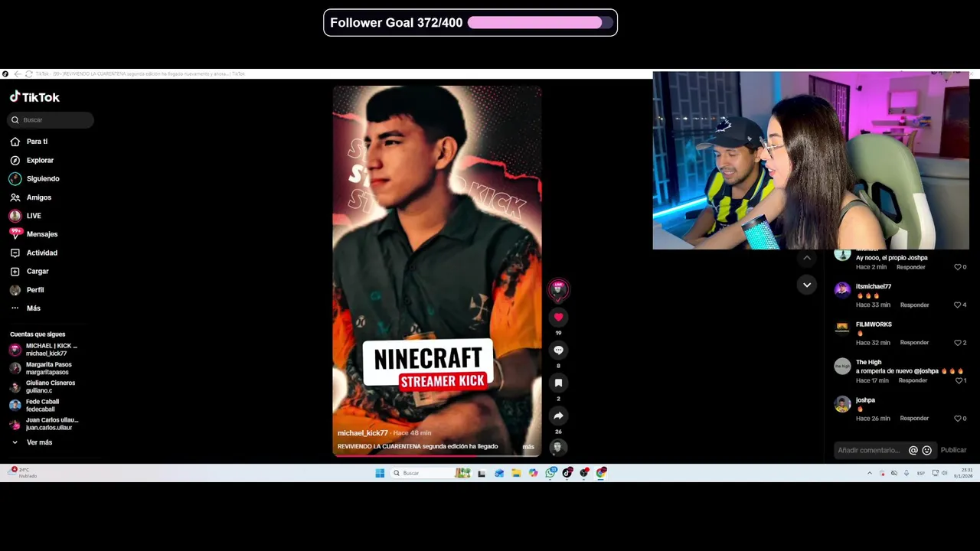980x551 pixels.
Task: Click Responder under itsmichael77 comment
Action: coord(914,305)
